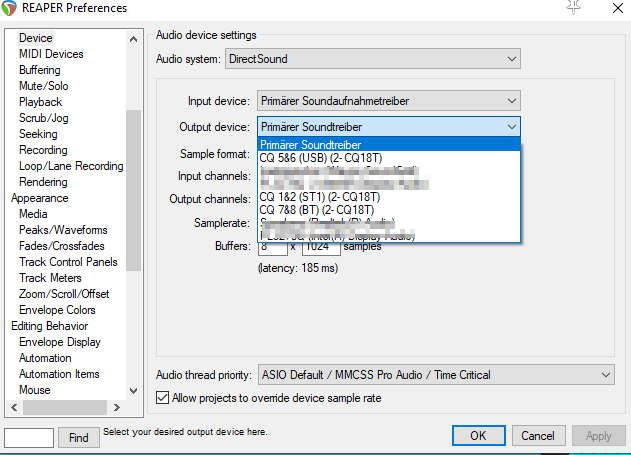Image resolution: width=631 pixels, height=455 pixels.
Task: Open the Envelope Colors page
Action: pos(57,310)
